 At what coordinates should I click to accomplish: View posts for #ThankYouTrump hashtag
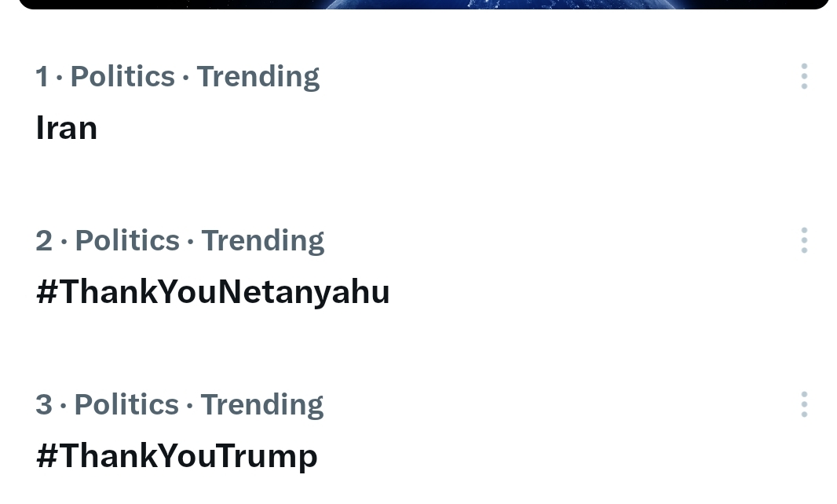(x=177, y=456)
